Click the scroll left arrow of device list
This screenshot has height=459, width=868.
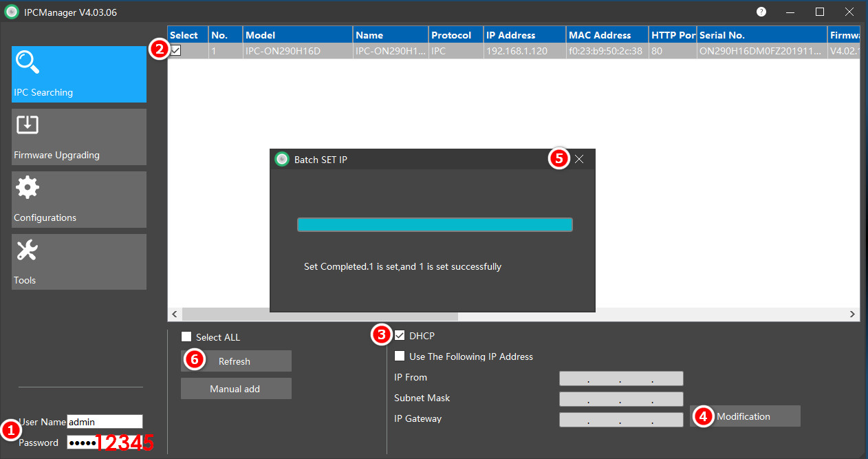pos(175,314)
